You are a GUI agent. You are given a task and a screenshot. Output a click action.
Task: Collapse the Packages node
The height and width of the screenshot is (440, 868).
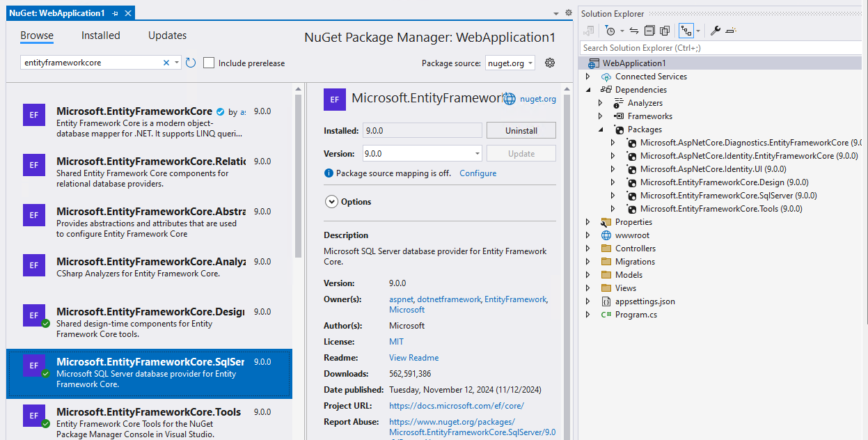(x=600, y=129)
